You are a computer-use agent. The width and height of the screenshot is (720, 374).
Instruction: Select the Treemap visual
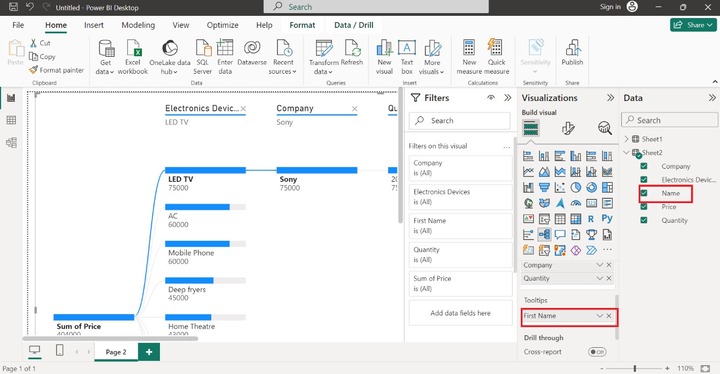(x=607, y=187)
